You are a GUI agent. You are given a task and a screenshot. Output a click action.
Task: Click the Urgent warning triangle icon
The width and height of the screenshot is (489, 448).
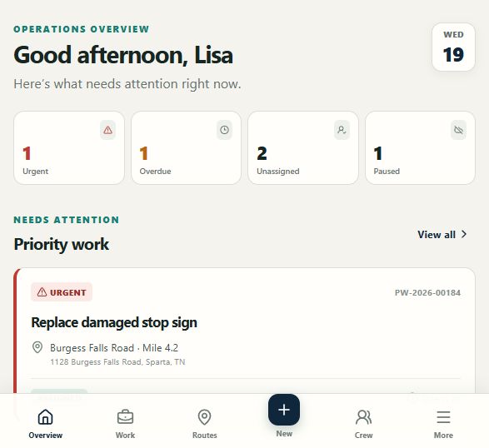click(x=108, y=130)
